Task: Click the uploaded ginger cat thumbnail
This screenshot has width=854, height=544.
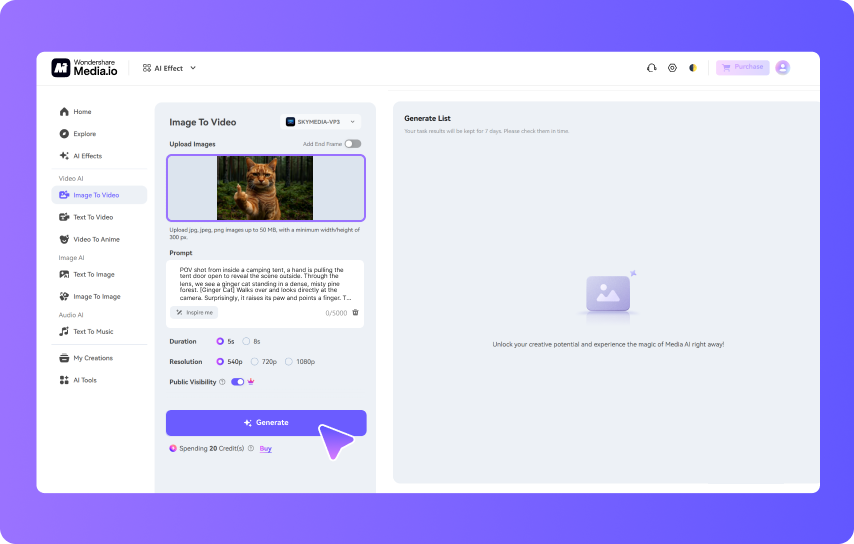Action: tap(265, 188)
